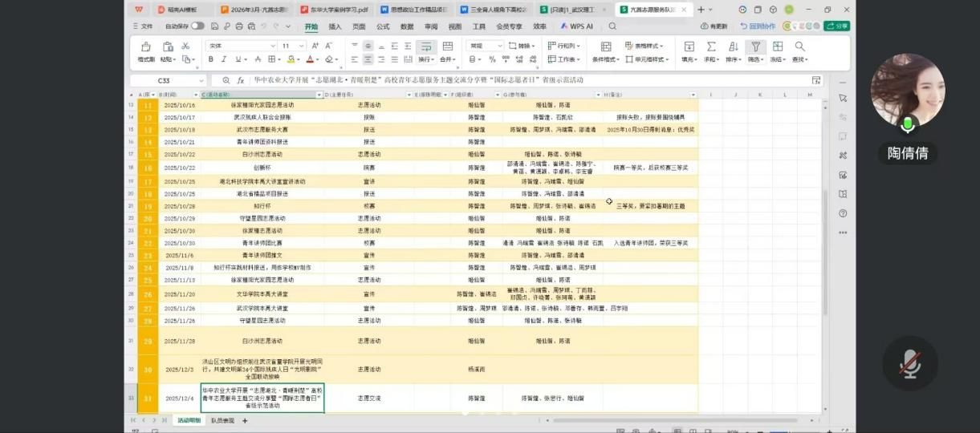
Task: Toggle the AutoSave (自动保存) switch
Action: pyautogui.click(x=197, y=26)
